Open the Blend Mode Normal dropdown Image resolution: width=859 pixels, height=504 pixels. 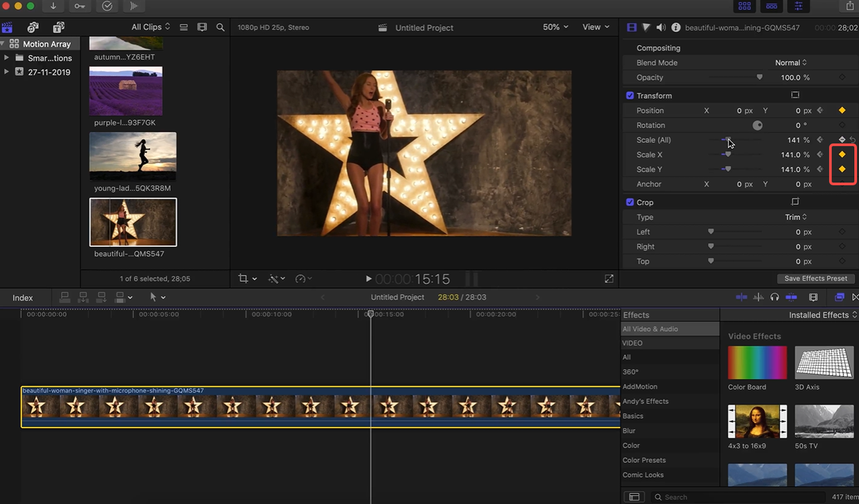(791, 63)
